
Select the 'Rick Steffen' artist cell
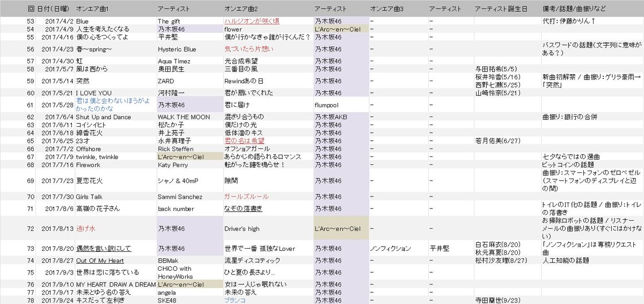point(175,149)
